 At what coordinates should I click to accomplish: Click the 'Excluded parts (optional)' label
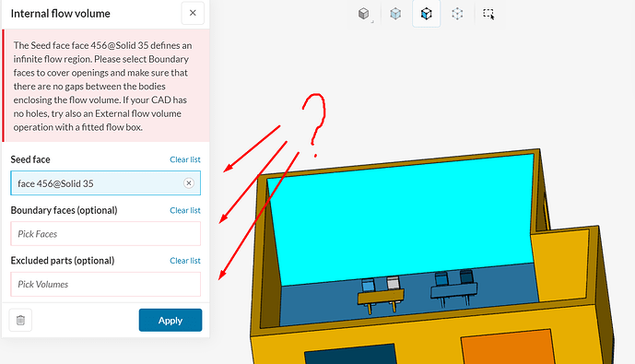pyautogui.click(x=63, y=261)
